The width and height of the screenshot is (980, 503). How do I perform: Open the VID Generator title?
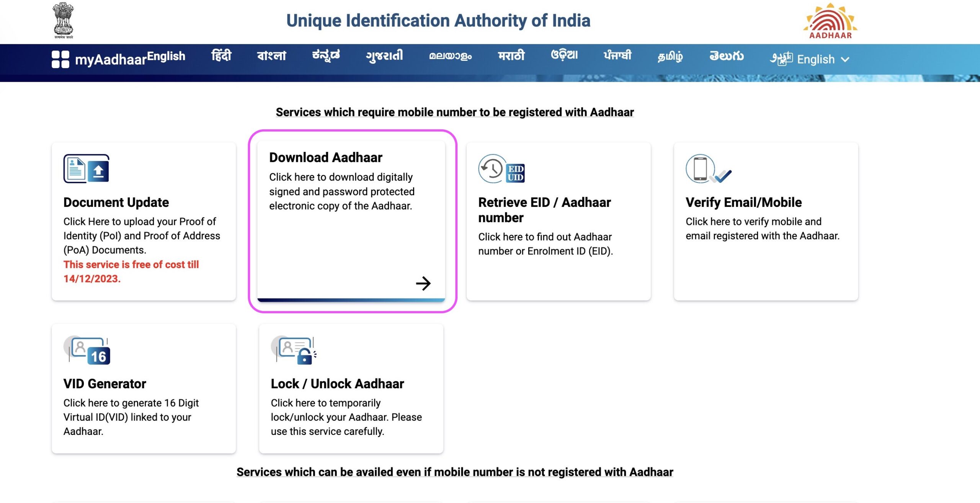[x=105, y=384]
